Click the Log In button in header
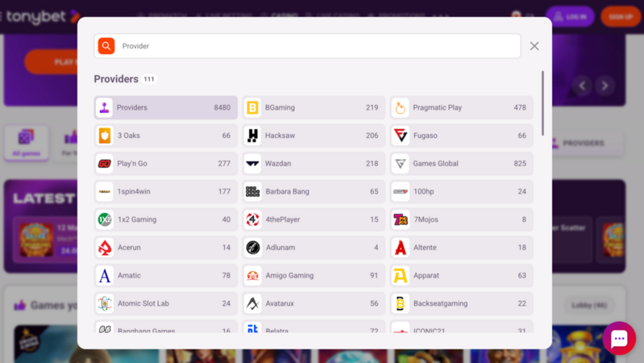Image resolution: width=644 pixels, height=363 pixels. coord(570,17)
